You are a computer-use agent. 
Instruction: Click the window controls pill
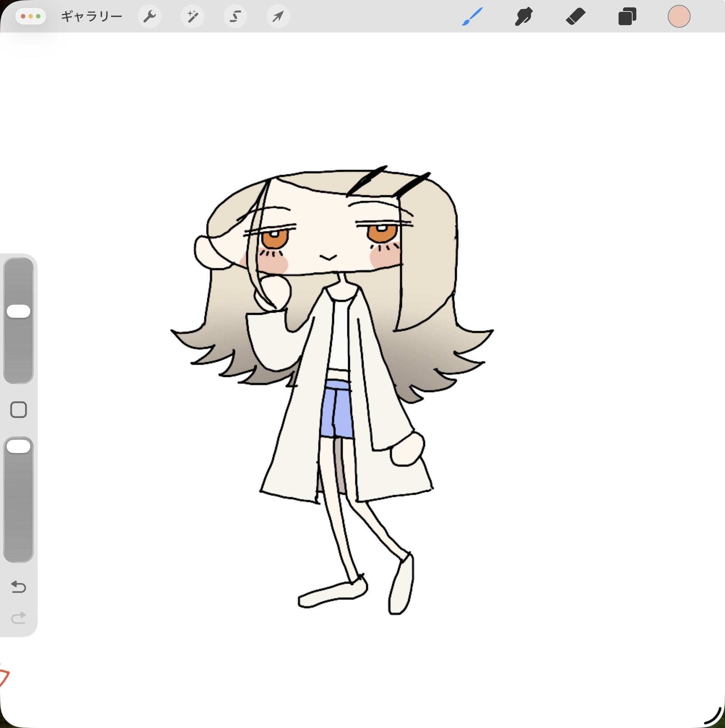point(31,17)
